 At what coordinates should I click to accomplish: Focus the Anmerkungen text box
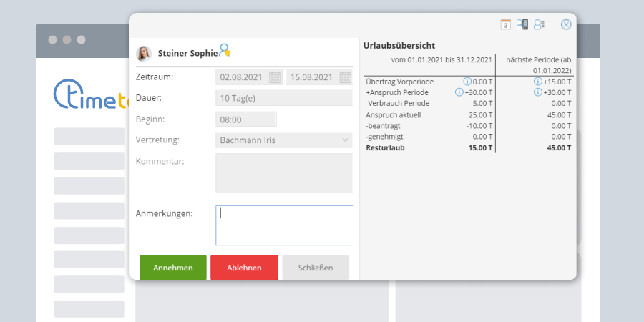[x=284, y=225]
